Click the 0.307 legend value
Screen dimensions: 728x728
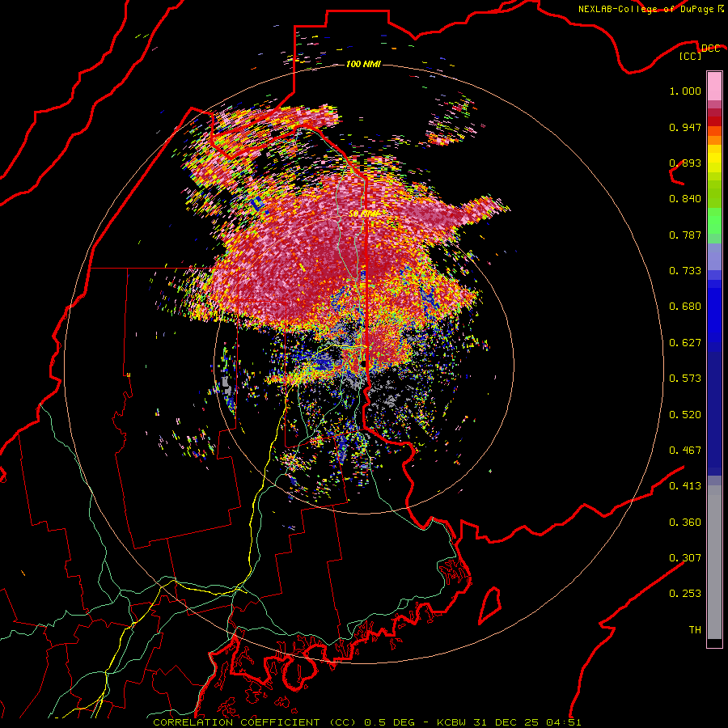[685, 558]
